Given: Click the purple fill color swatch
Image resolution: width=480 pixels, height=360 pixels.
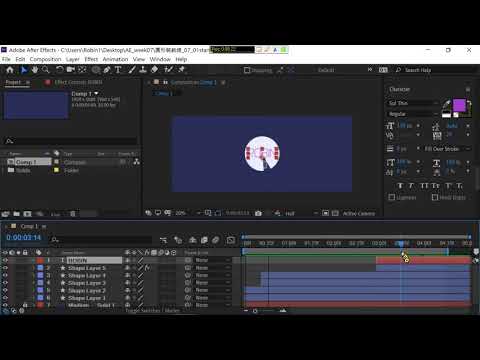Looking at the screenshot, I should coord(459,105).
